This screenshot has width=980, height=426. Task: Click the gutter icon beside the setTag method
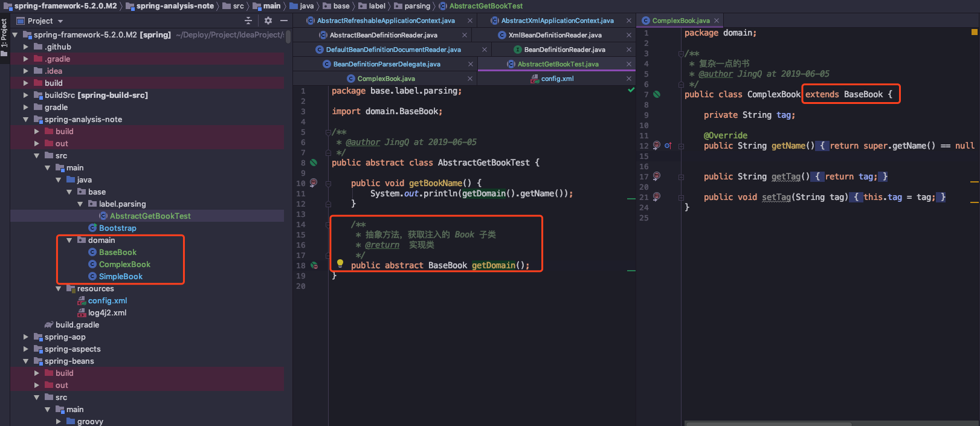click(x=657, y=196)
